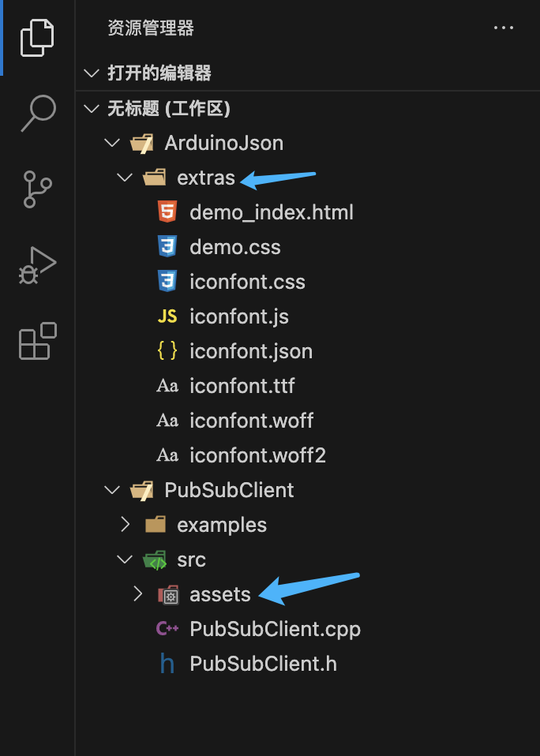This screenshot has width=540, height=756.
Task: Click the JS icon beside iconfont.js
Action: [167, 316]
